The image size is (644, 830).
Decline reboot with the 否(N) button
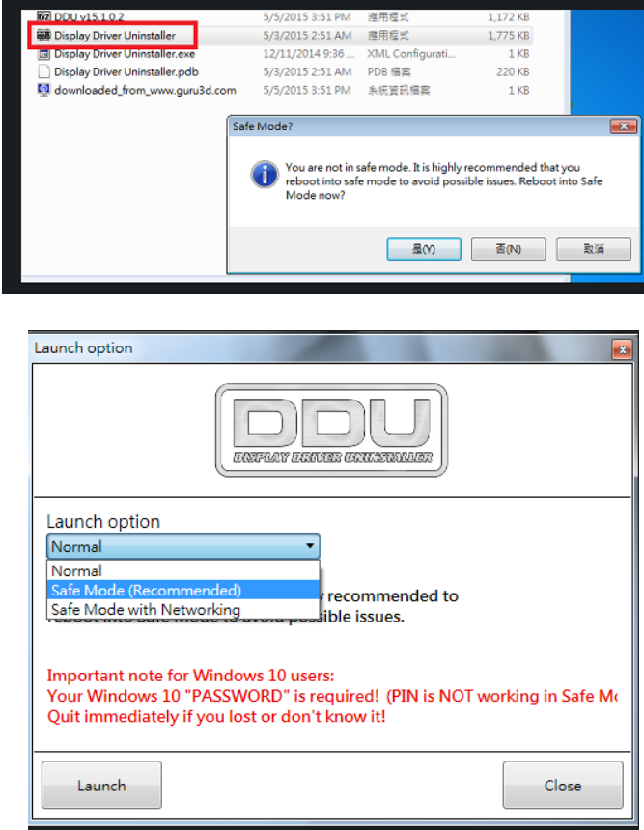[x=509, y=249]
